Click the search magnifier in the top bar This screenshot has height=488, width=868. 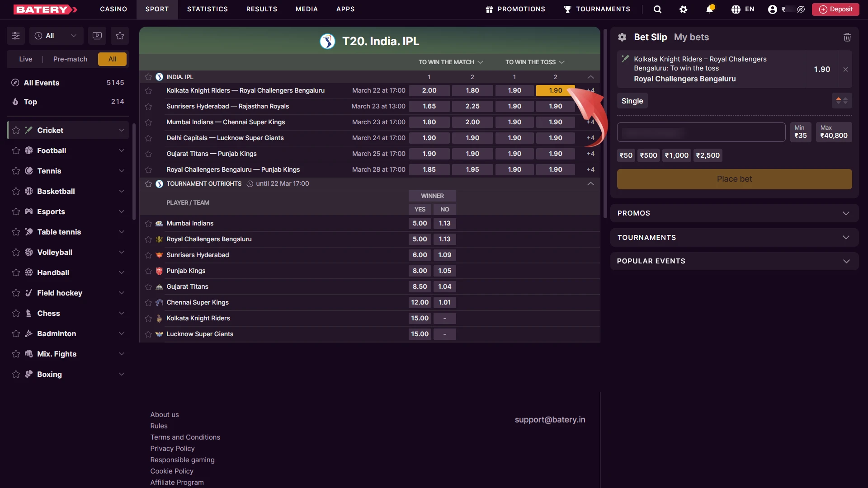[657, 9]
